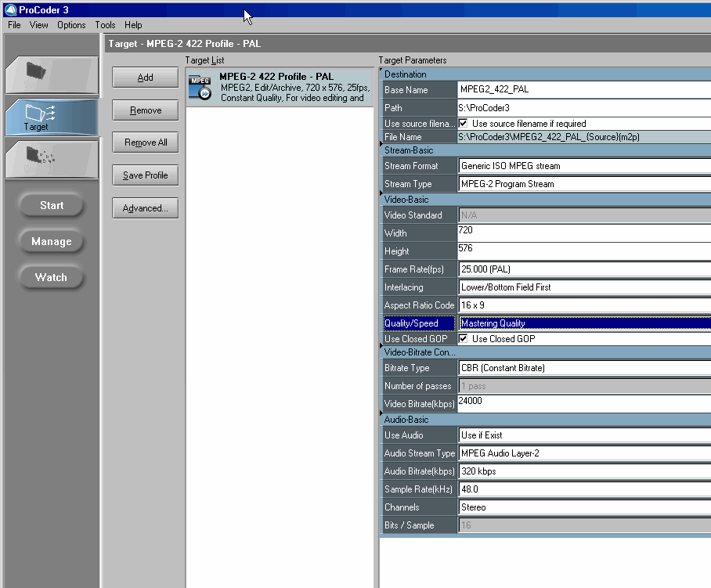Click the Manage button
This screenshot has height=588, width=711.
(x=52, y=241)
